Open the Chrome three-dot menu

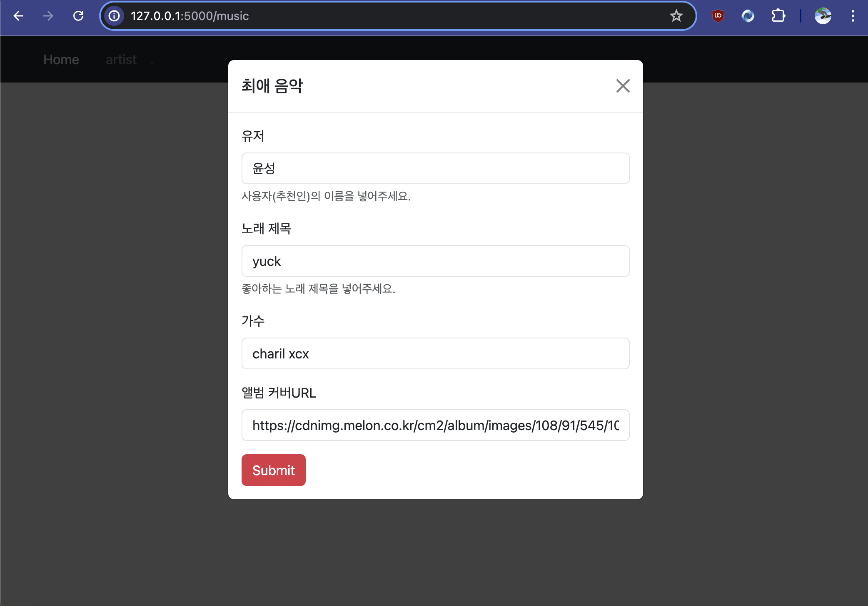click(x=853, y=16)
